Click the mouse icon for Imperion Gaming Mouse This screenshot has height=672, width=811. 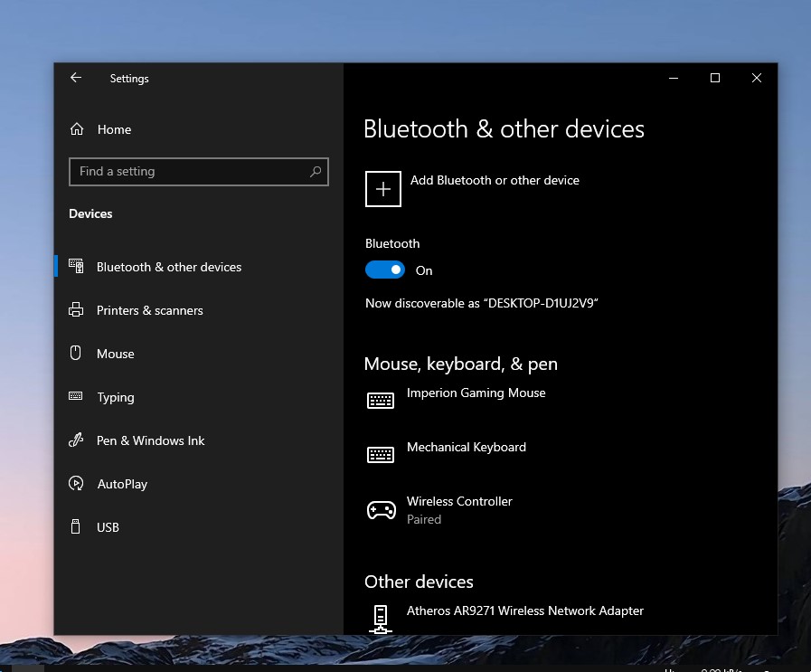point(380,400)
